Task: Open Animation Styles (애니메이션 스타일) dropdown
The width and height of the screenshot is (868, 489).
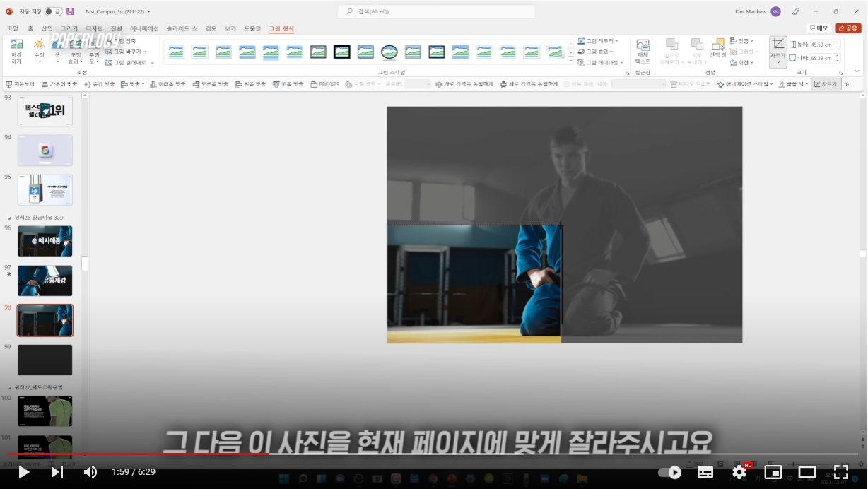Action: coord(746,84)
